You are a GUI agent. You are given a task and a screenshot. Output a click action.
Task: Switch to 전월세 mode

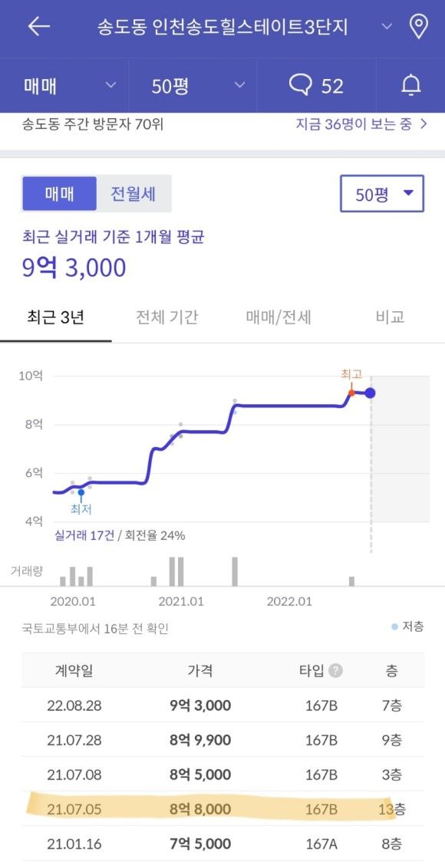134,194
